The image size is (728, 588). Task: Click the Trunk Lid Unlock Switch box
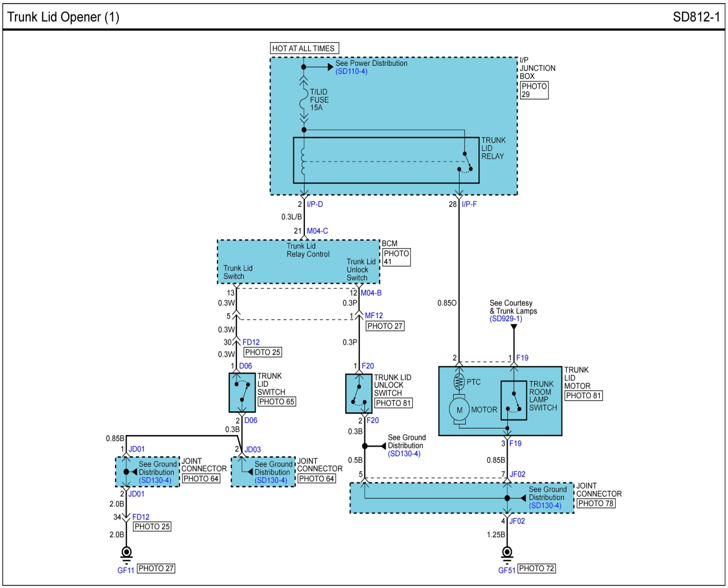[359, 393]
